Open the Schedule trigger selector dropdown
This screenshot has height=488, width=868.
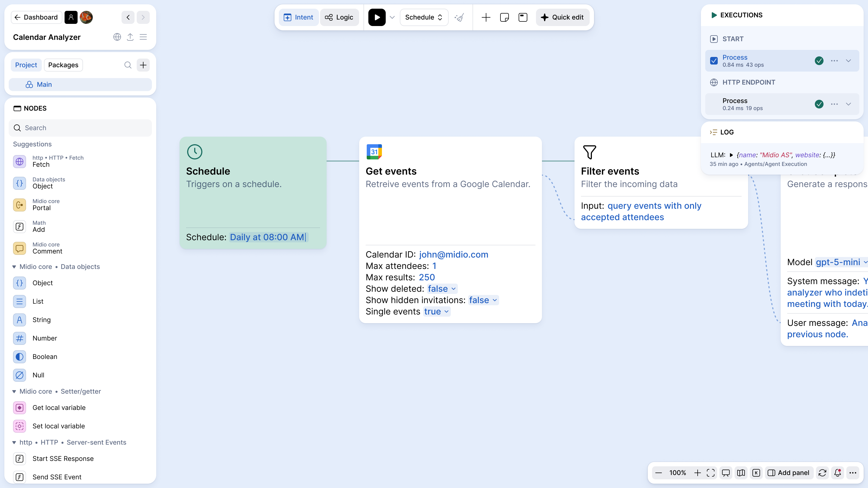coord(423,17)
